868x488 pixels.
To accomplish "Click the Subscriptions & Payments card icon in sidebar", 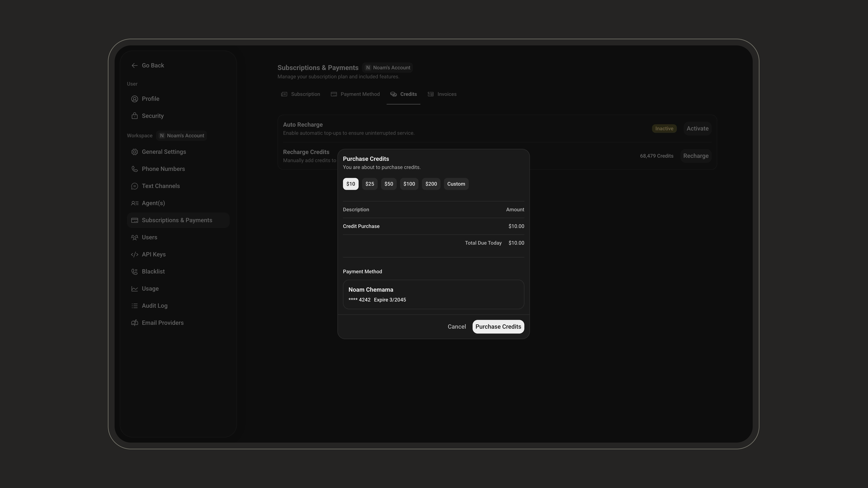I will pyautogui.click(x=134, y=220).
